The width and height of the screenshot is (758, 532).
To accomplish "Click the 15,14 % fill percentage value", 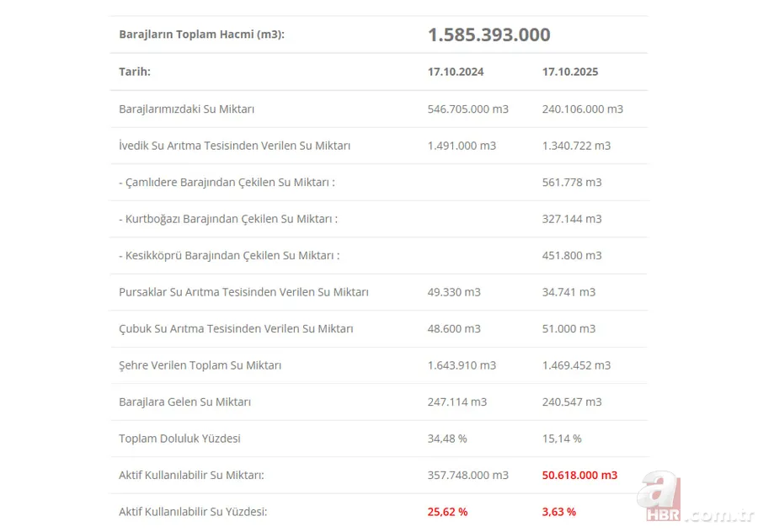I will (x=562, y=439).
